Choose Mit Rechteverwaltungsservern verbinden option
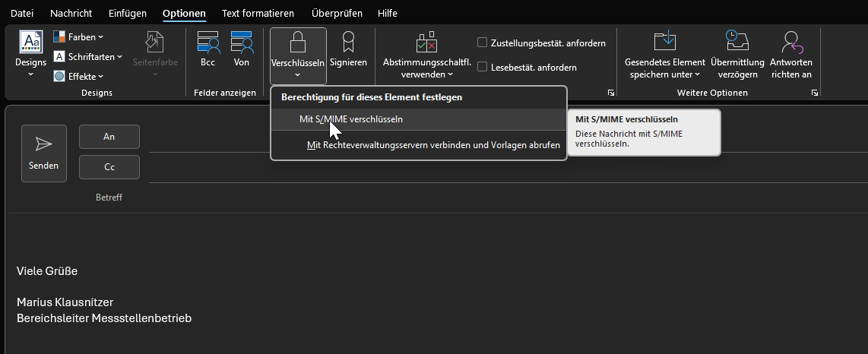Image resolution: width=868 pixels, height=354 pixels. (x=432, y=145)
